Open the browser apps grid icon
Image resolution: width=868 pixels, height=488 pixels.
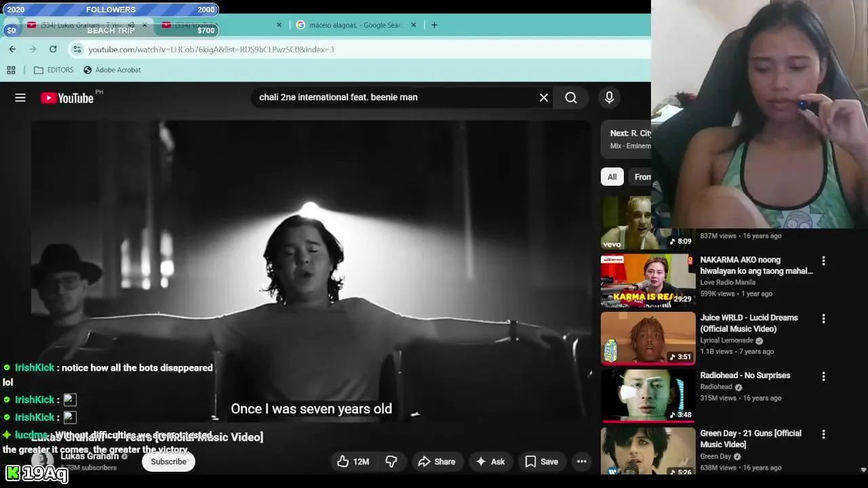(11, 70)
